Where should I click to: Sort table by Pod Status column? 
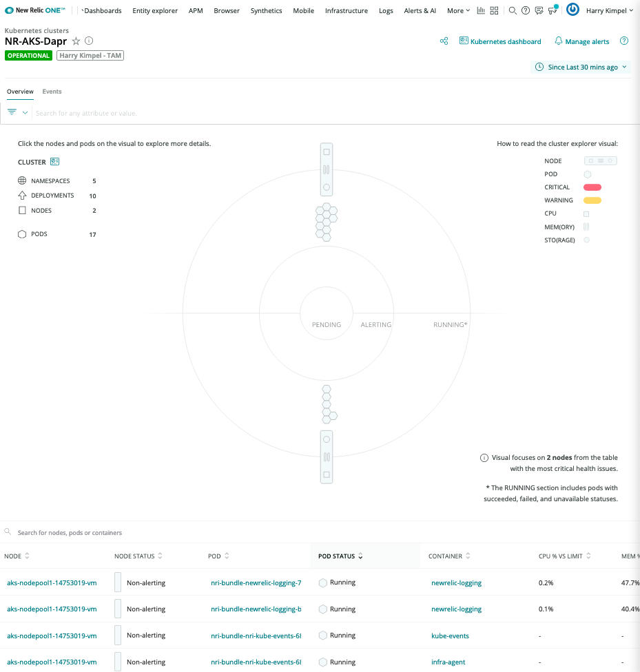pos(340,556)
